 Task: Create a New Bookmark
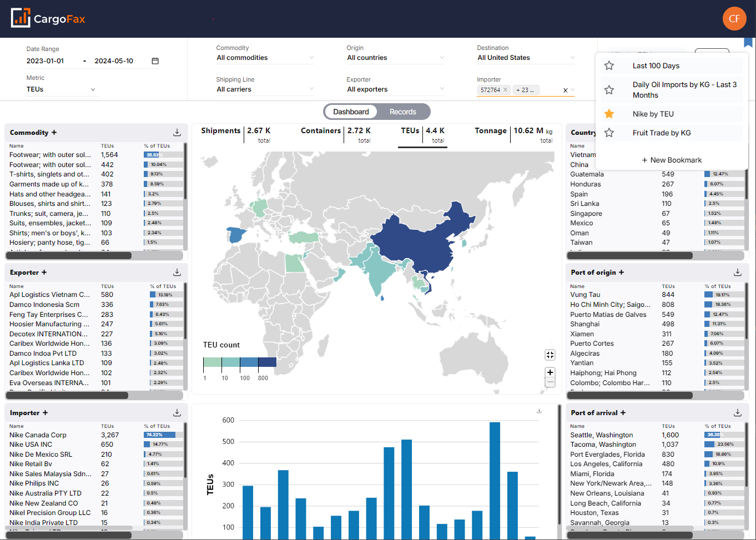(672, 159)
